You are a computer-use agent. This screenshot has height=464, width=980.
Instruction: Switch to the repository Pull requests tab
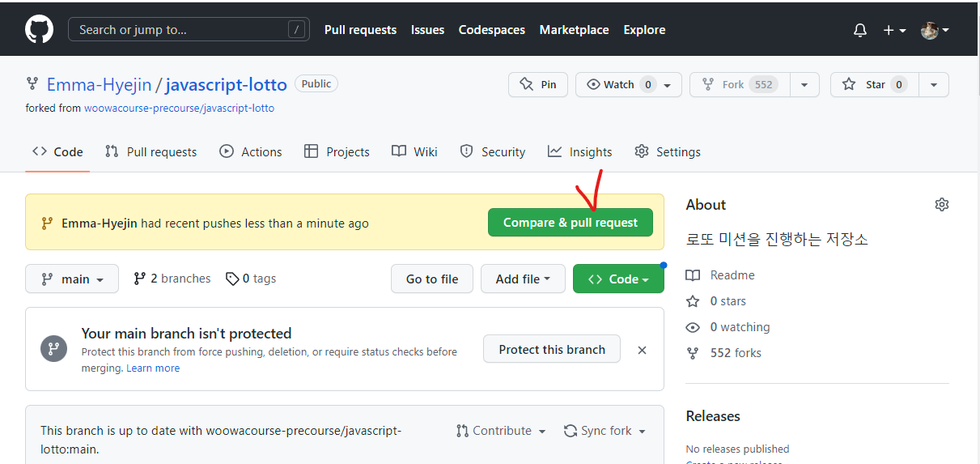click(x=151, y=151)
